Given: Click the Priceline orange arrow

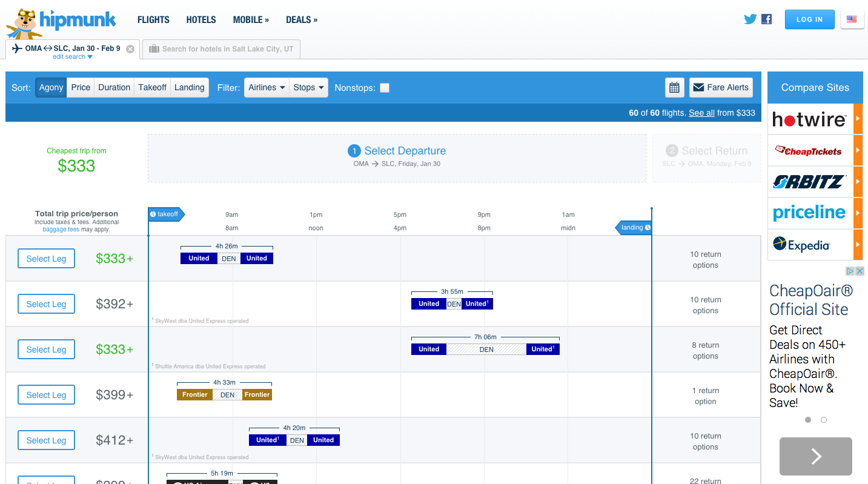Looking at the screenshot, I should pyautogui.click(x=858, y=213).
